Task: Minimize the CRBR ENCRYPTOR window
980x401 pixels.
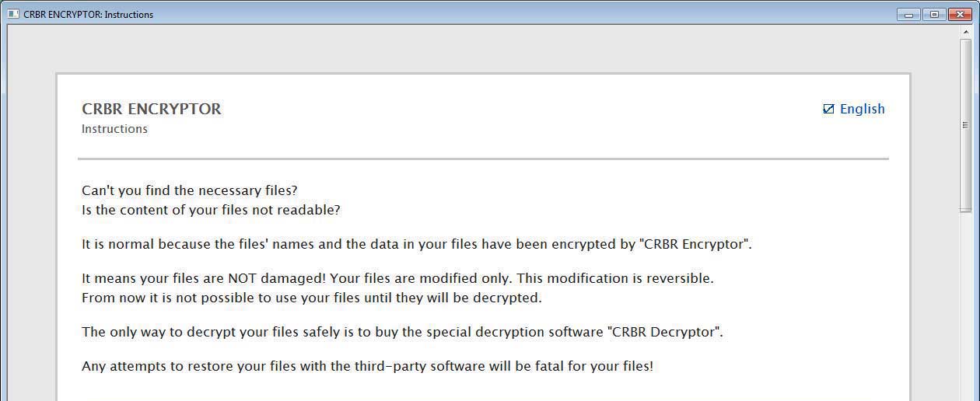Action: 908,14
